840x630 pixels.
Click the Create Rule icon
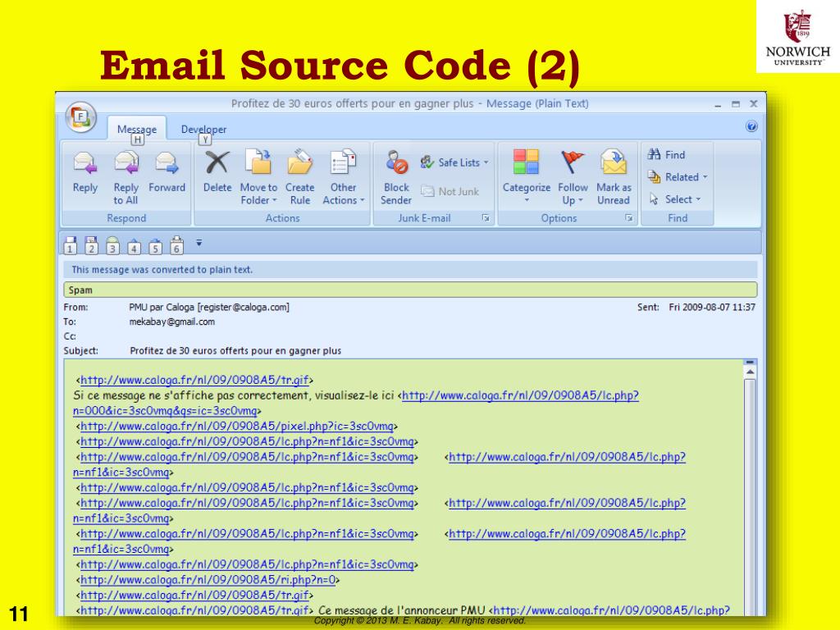[x=300, y=162]
